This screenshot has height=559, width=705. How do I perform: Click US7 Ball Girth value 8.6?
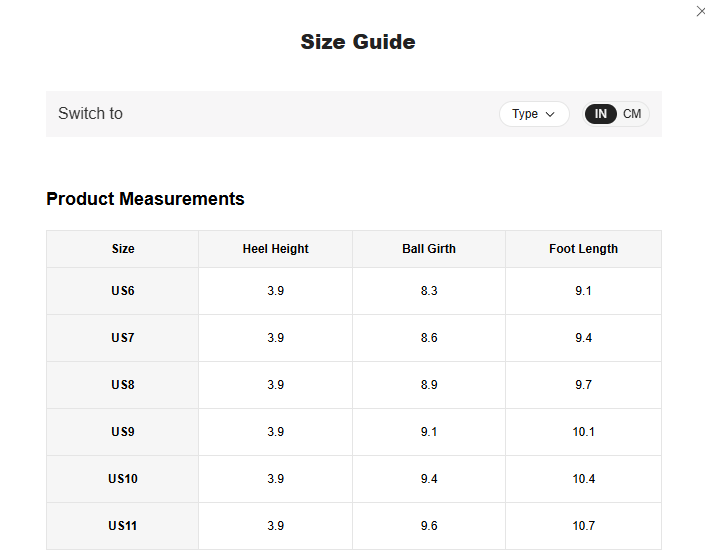[x=429, y=338]
